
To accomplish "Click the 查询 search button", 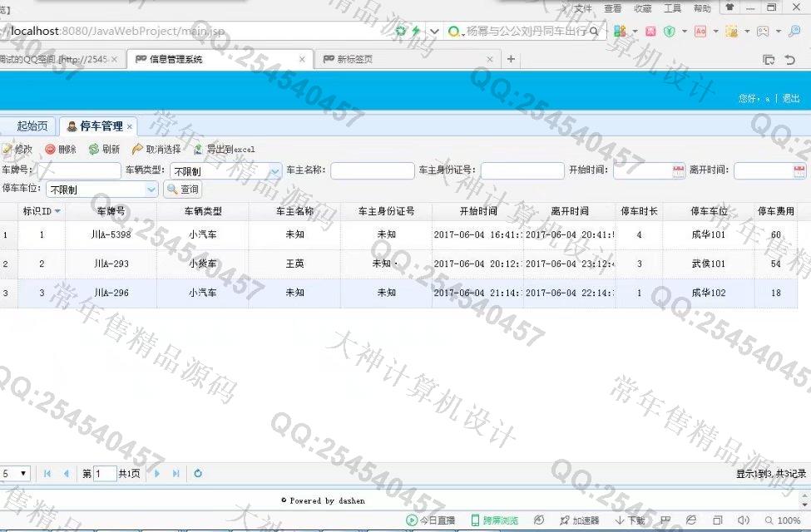I will [183, 190].
